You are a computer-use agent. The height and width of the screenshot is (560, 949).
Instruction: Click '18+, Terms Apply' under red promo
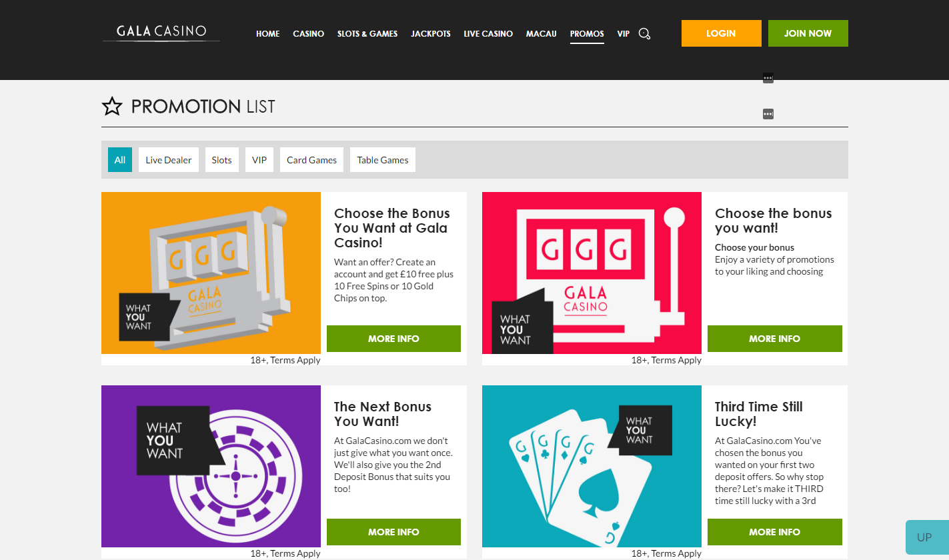[666, 360]
